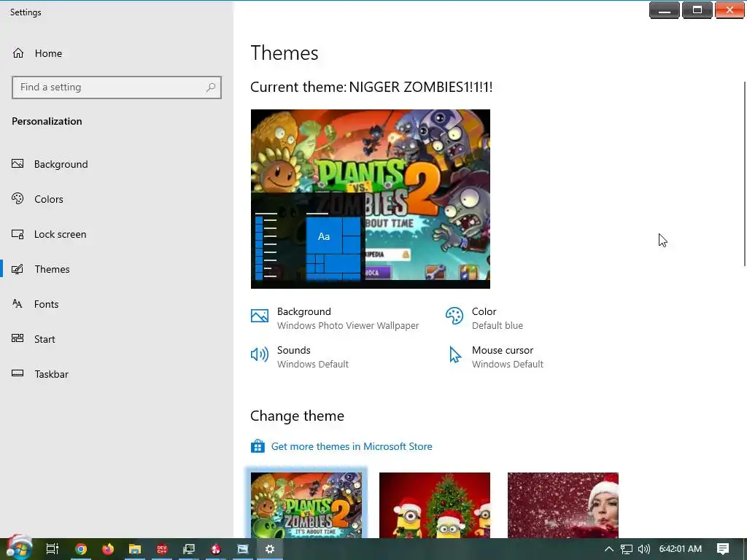Screen dimensions: 747x560
Task: Click the Microsoft Store bag icon
Action: [258, 446]
